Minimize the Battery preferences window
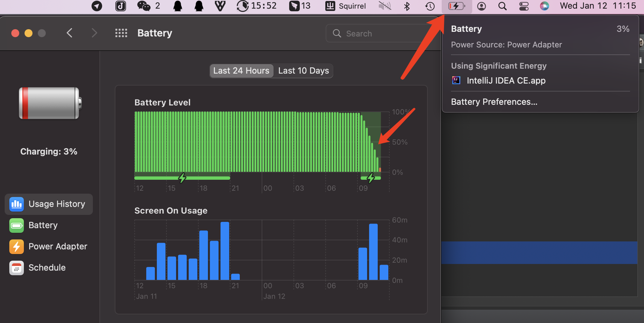The image size is (644, 323). [x=29, y=33]
